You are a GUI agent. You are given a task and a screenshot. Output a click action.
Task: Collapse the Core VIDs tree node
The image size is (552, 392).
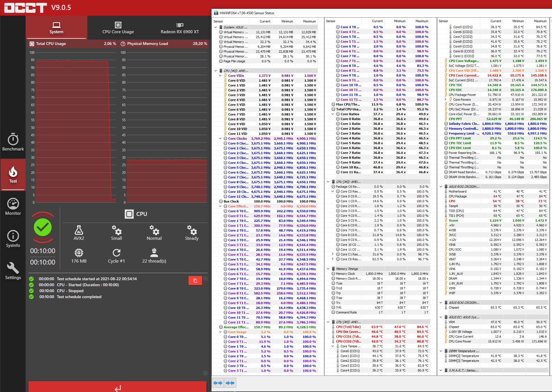pos(220,76)
